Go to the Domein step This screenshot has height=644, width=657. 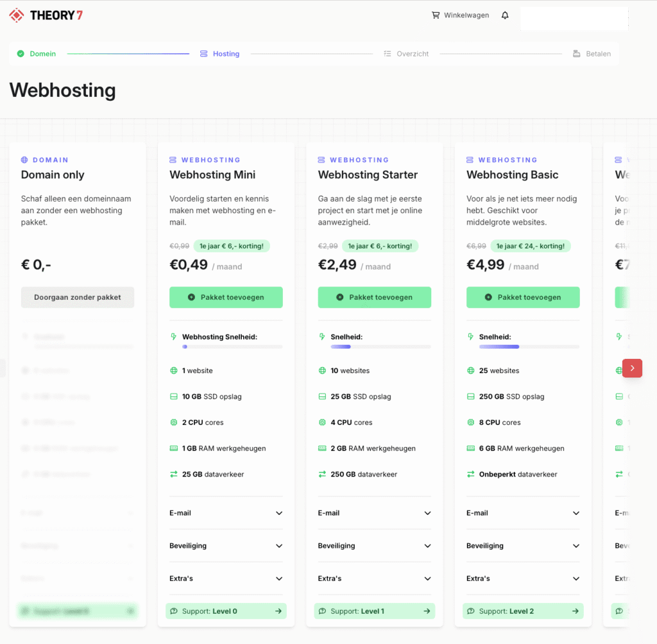37,54
